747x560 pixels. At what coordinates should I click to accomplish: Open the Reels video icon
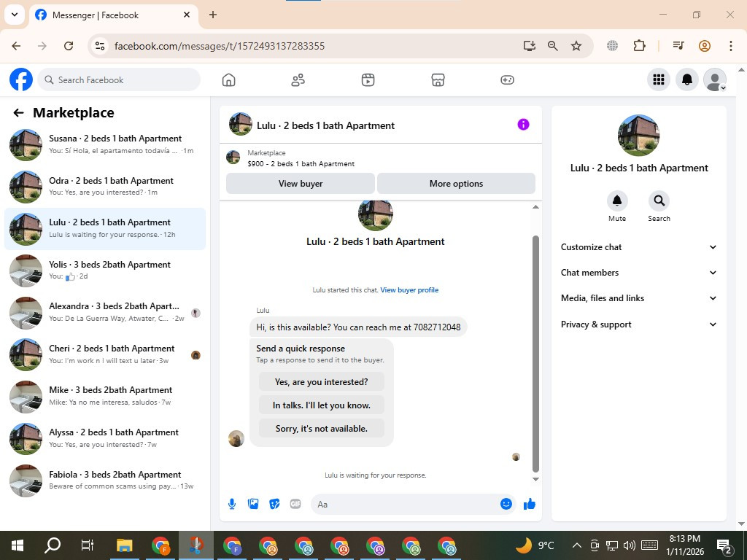[x=368, y=80]
